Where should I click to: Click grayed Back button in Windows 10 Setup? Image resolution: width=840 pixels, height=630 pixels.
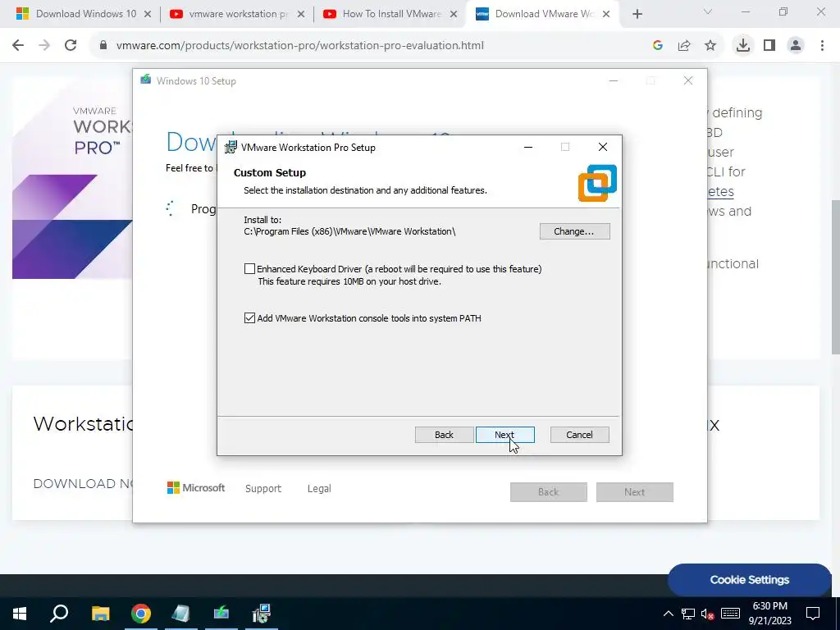[x=549, y=492]
